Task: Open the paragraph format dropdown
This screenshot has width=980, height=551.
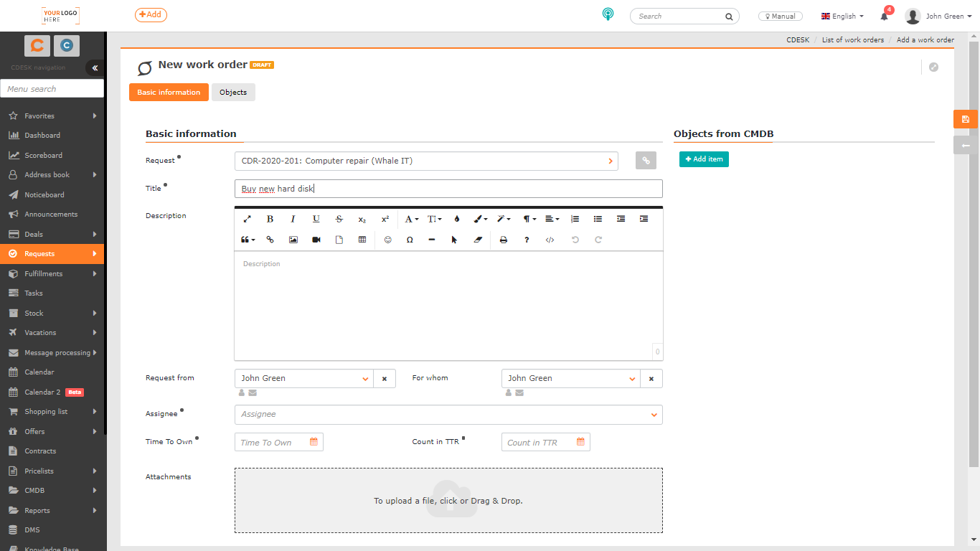Action: [x=529, y=219]
